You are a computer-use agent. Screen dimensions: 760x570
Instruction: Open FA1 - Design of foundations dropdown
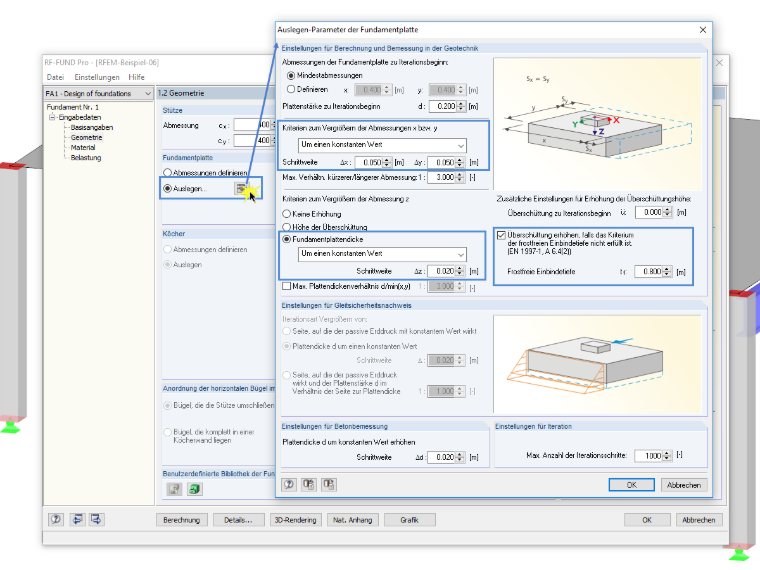98,94
